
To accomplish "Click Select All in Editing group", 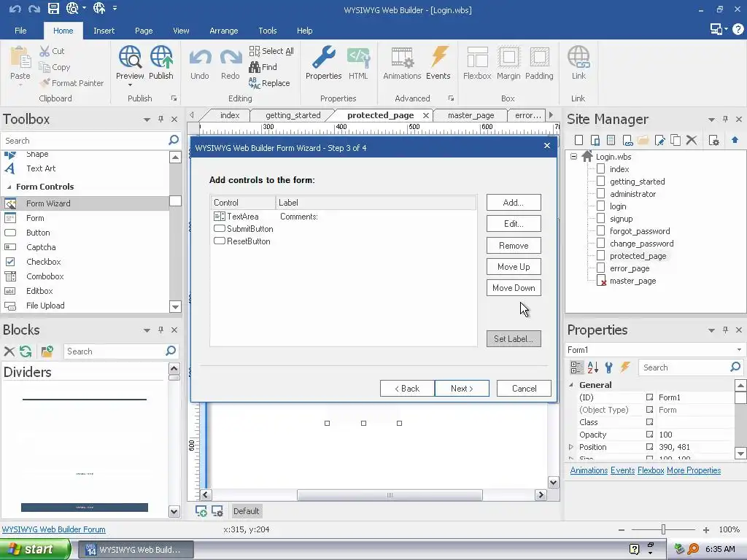I will pos(271,51).
